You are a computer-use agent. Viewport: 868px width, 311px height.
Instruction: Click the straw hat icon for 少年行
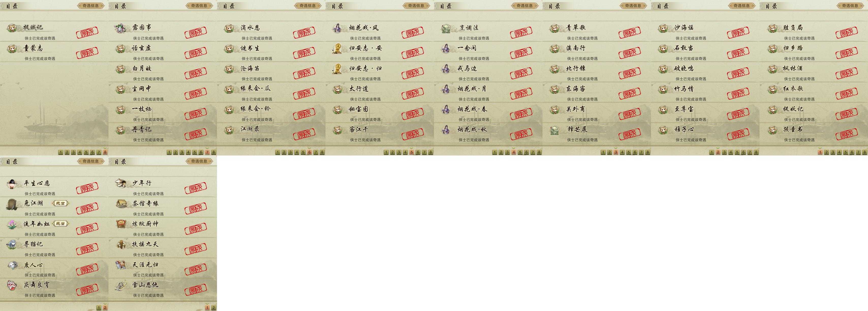[x=121, y=184]
